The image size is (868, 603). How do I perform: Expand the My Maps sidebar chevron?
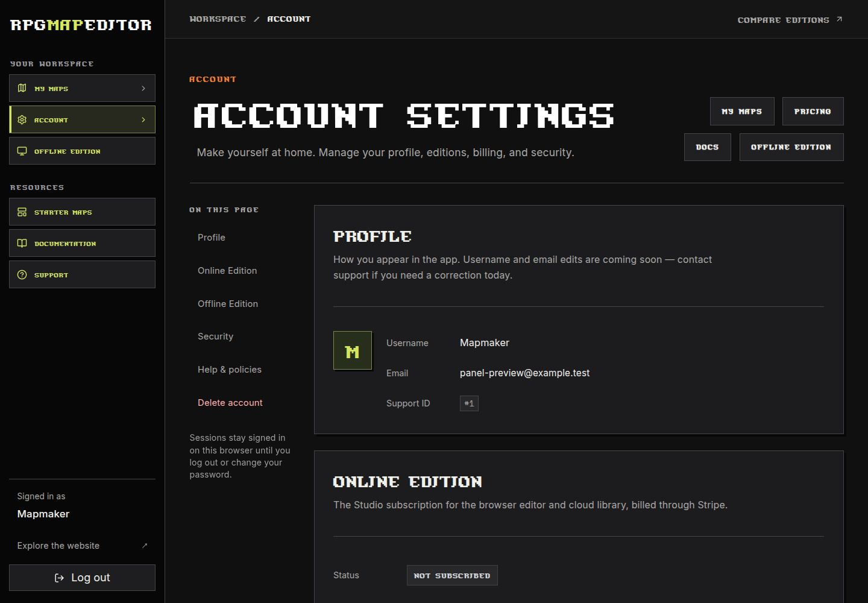coord(143,88)
